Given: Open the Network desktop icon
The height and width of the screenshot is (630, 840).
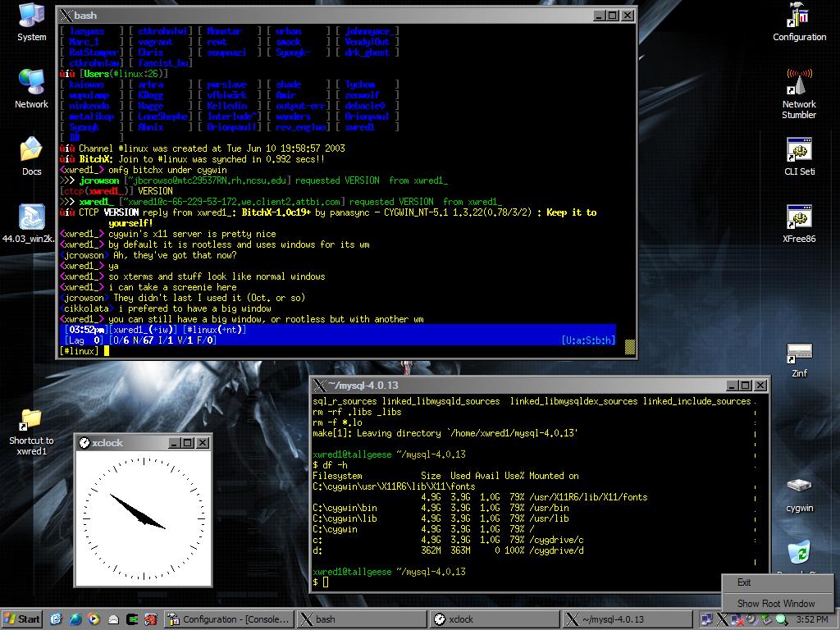Looking at the screenshot, I should click(32, 89).
